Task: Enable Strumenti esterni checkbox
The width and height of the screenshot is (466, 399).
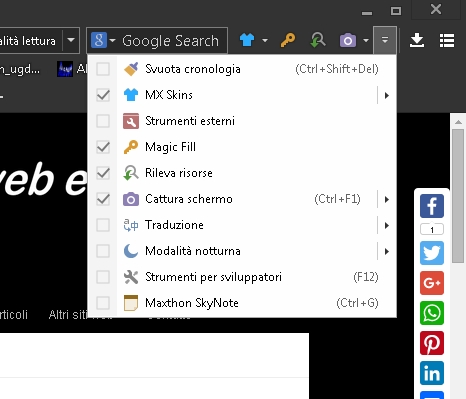Action: point(103,121)
